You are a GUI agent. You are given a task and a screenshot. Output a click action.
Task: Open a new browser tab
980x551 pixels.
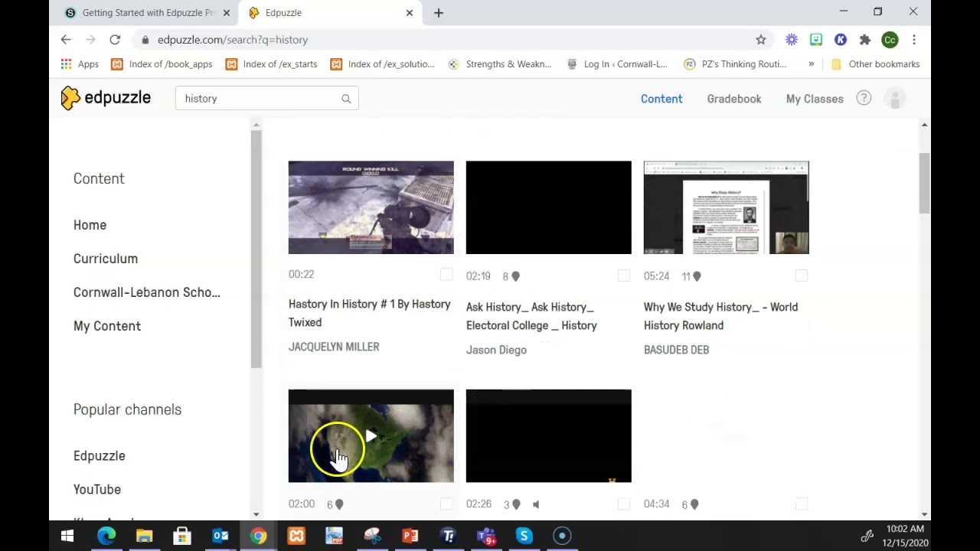tap(439, 13)
